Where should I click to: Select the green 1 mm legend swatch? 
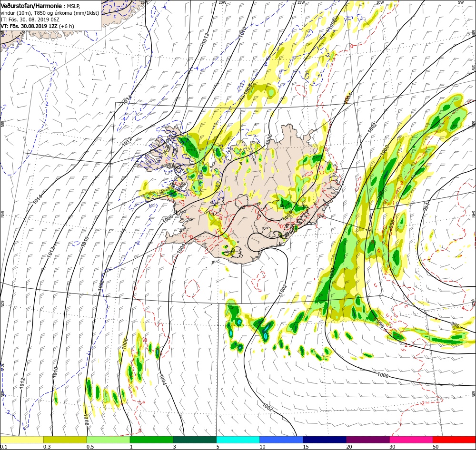tap(151, 440)
